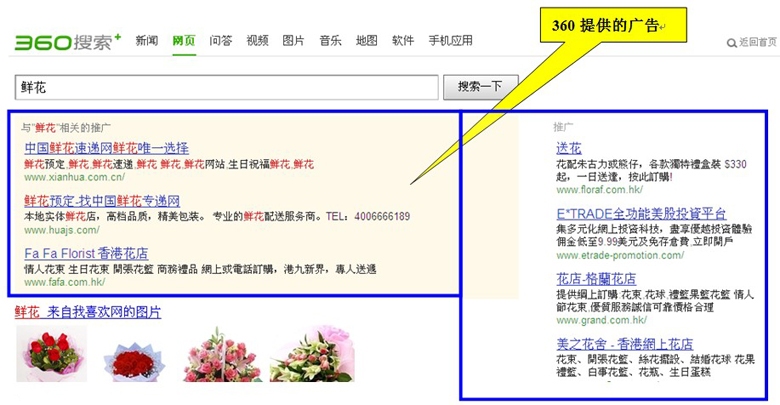Open the 送花 sidebar ad link
Image resolution: width=780 pixels, height=405 pixels.
tap(569, 148)
